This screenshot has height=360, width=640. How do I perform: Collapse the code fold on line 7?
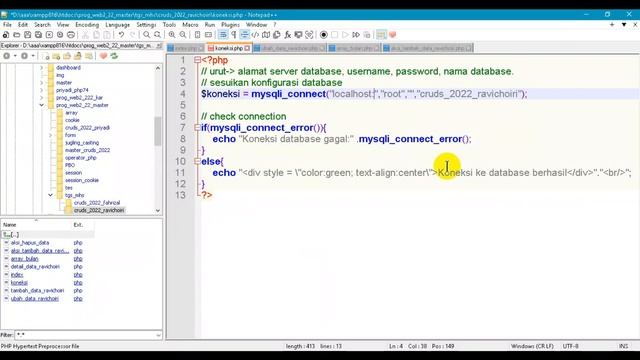198,127
